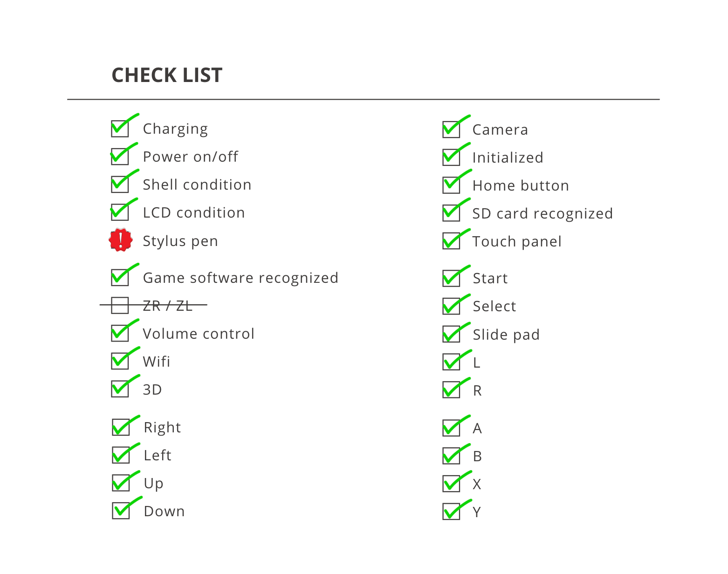728x574 pixels.
Task: Click the Initialized label text
Action: pyautogui.click(x=508, y=157)
